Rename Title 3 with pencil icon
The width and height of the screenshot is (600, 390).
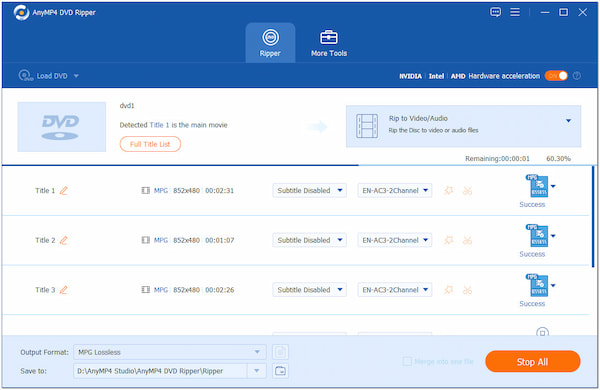[64, 290]
